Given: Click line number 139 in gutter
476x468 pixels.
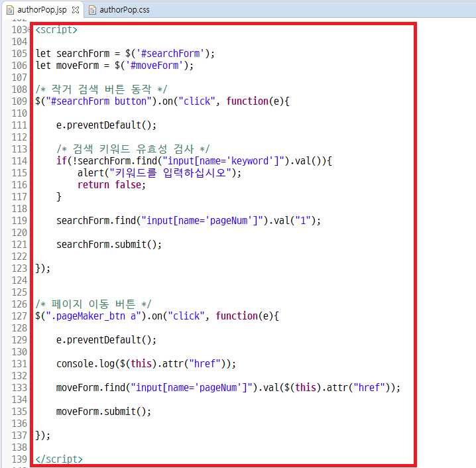Looking at the screenshot, I should point(19,459).
